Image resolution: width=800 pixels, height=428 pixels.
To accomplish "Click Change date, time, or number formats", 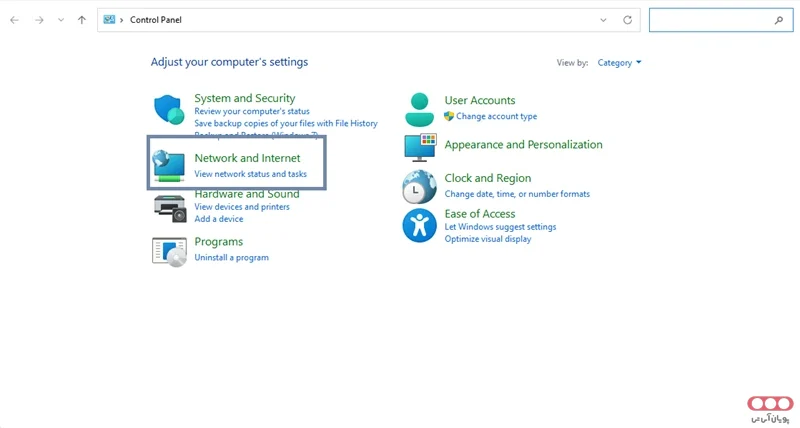I will coord(517,194).
